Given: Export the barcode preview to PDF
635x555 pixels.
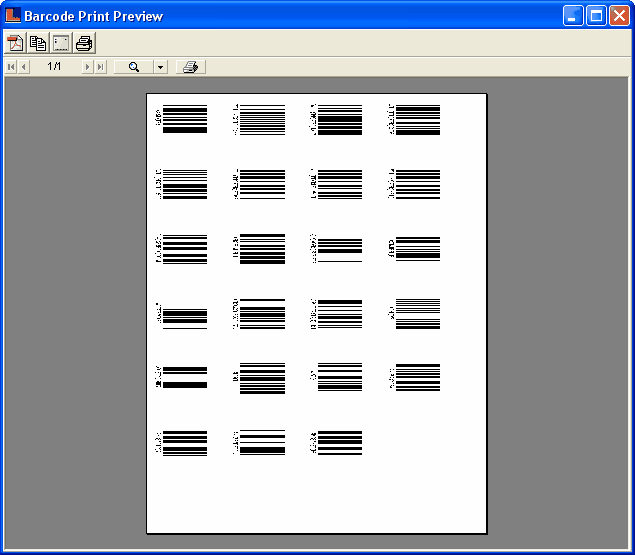Looking at the screenshot, I should (x=15, y=43).
